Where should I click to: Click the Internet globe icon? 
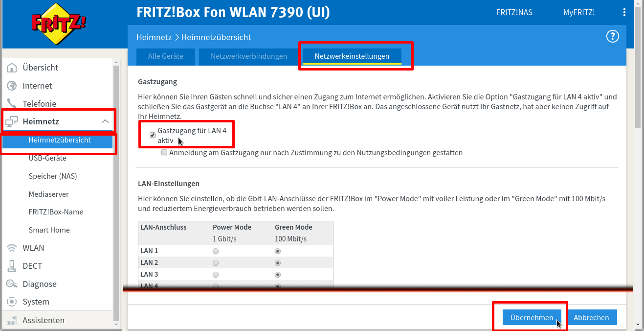(12, 86)
